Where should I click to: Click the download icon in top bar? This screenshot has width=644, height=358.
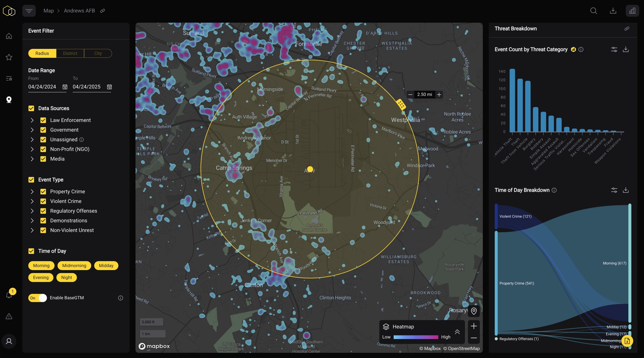(x=613, y=11)
